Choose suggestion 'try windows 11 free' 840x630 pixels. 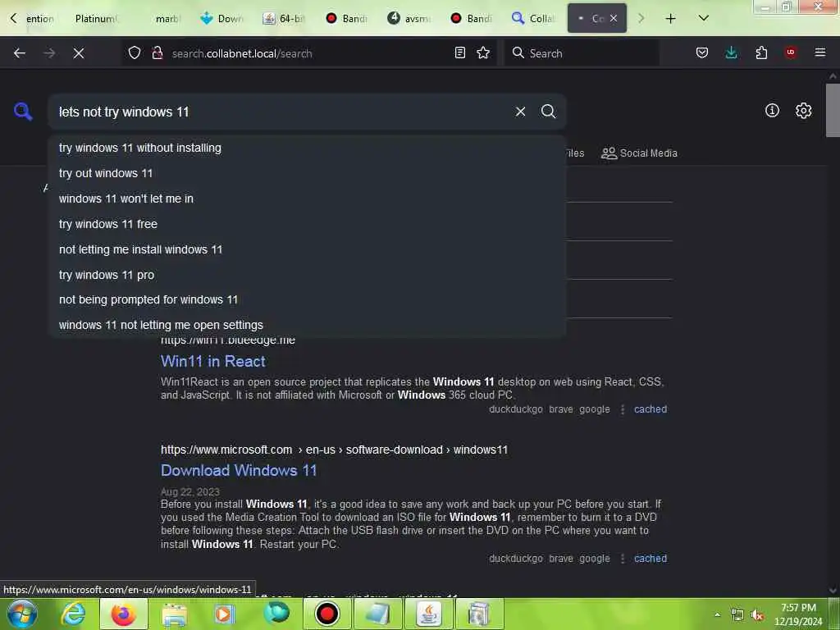click(307, 224)
